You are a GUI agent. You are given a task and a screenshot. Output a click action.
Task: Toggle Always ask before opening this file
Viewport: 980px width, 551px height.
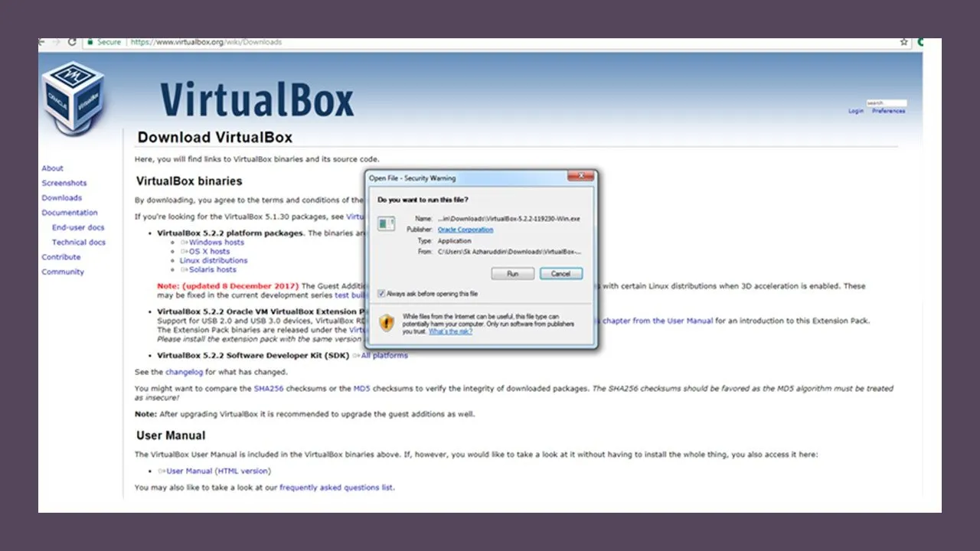coord(381,293)
